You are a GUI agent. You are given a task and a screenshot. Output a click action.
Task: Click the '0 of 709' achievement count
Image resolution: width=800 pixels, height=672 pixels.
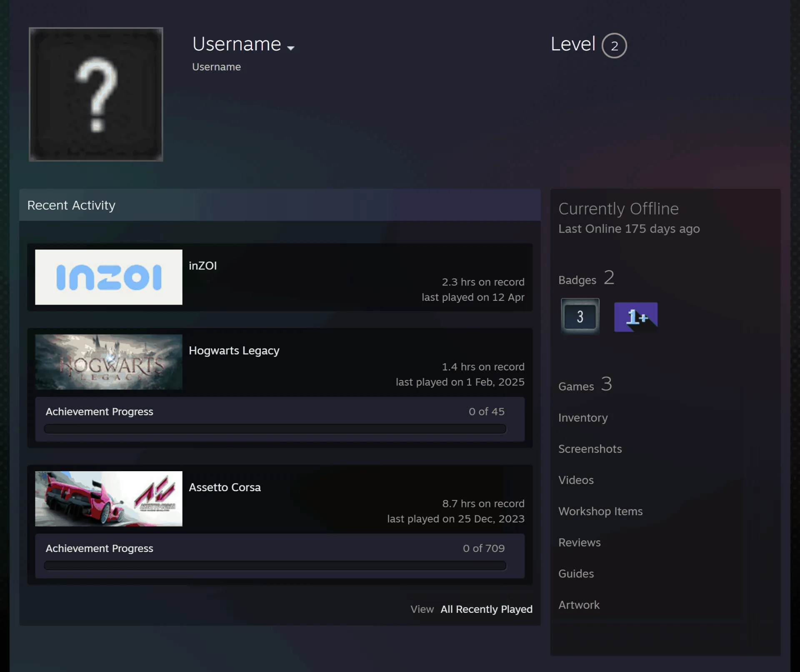coord(484,548)
